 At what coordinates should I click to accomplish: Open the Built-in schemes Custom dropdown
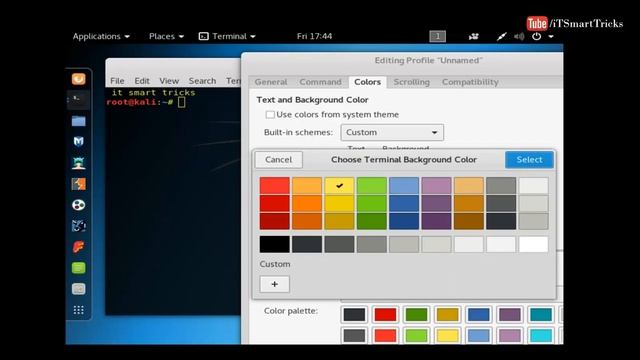(x=392, y=132)
